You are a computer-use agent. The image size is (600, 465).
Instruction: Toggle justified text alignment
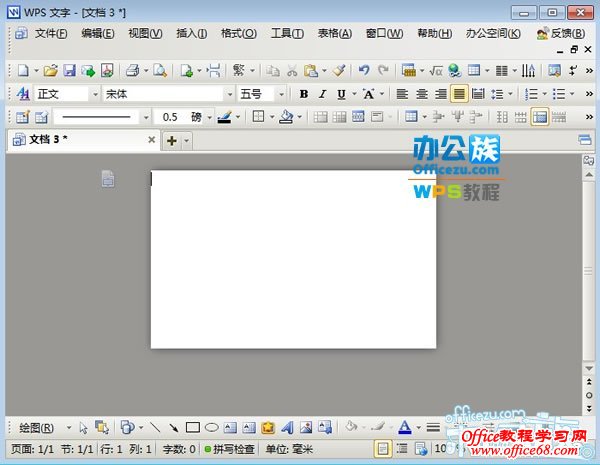459,94
